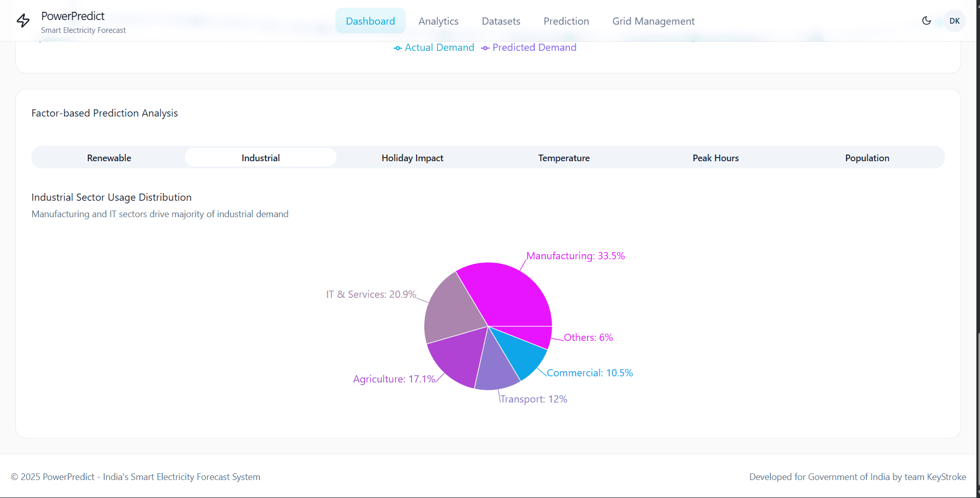The width and height of the screenshot is (980, 498).
Task: Navigate to the Prediction page
Action: click(x=566, y=21)
